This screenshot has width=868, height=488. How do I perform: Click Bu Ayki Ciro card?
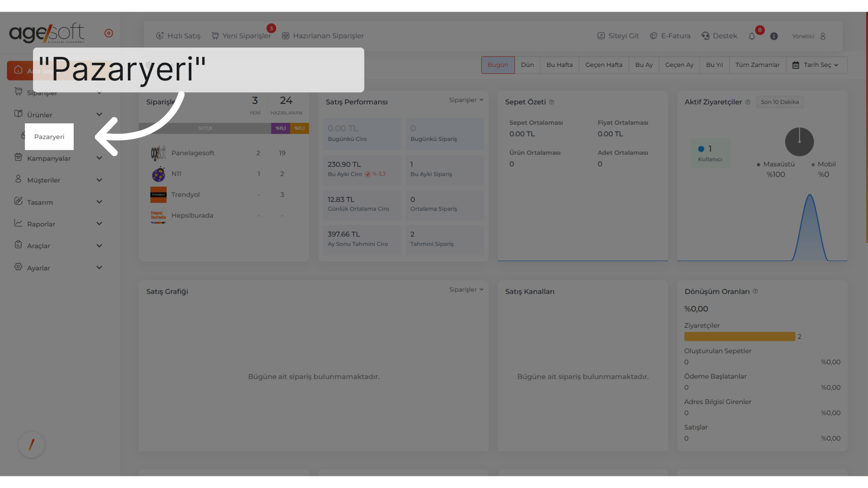coord(362,170)
